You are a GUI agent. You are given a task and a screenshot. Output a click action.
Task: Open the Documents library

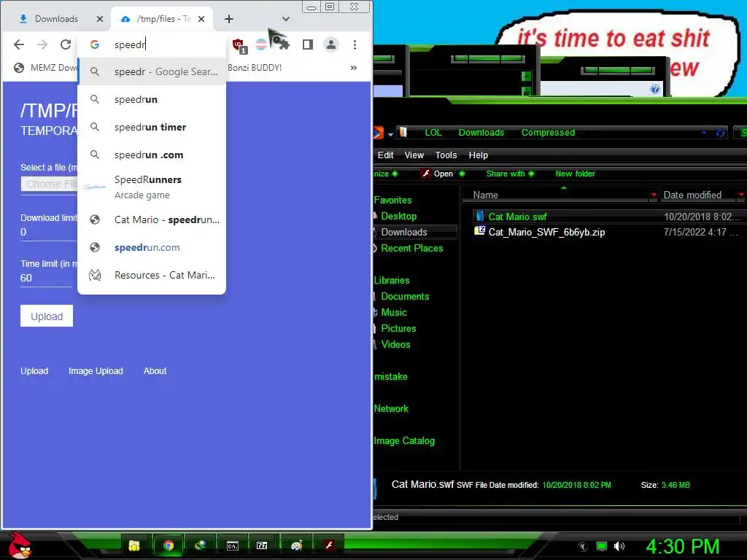click(x=405, y=296)
